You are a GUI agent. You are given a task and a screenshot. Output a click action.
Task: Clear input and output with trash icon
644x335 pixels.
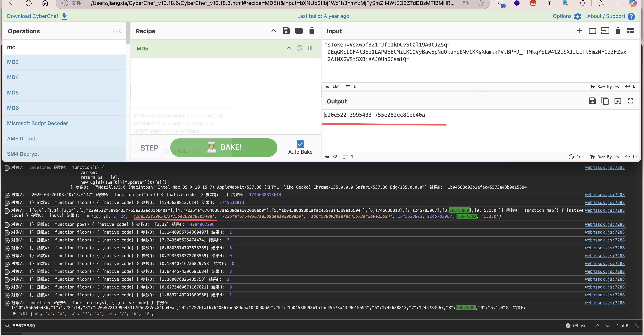(618, 31)
